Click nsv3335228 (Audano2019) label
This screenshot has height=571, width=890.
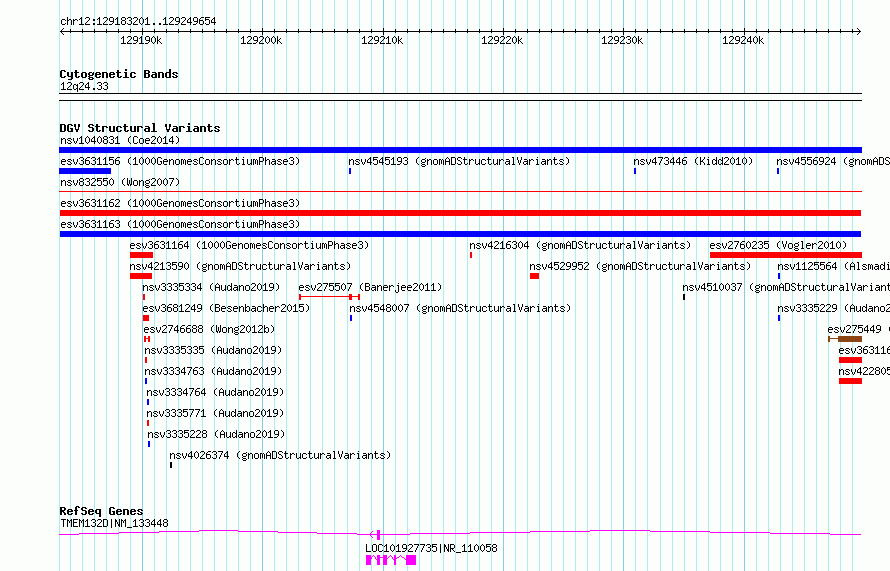point(216,434)
